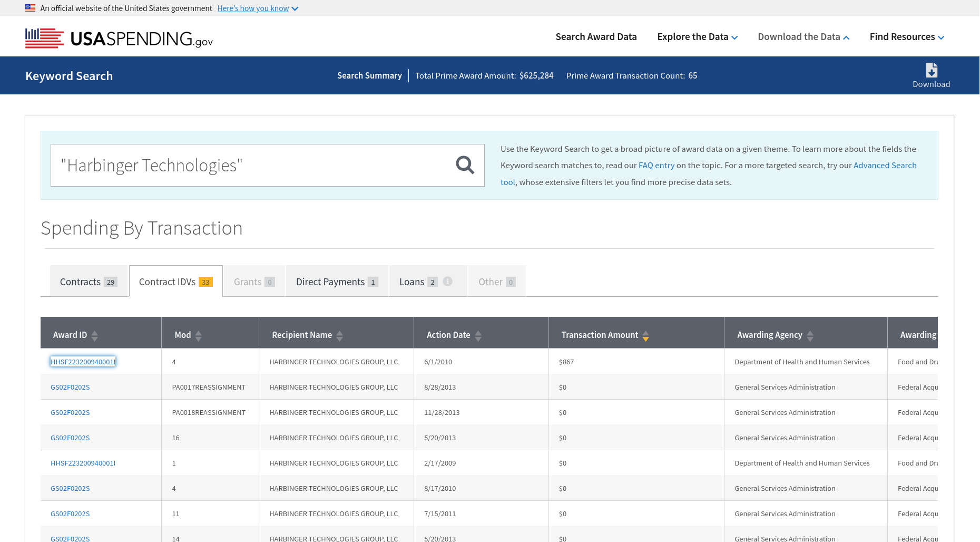Select the Grants tab
The width and height of the screenshot is (980, 542).
[x=254, y=282]
